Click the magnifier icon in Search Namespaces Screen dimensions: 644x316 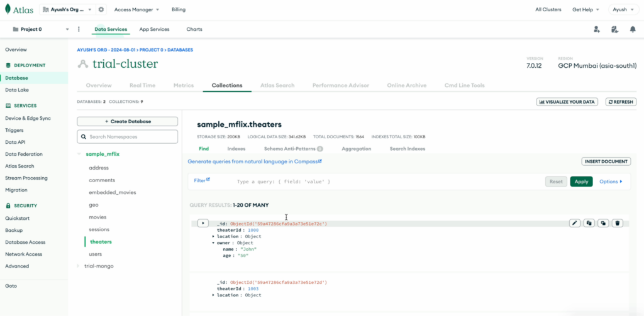(x=84, y=137)
